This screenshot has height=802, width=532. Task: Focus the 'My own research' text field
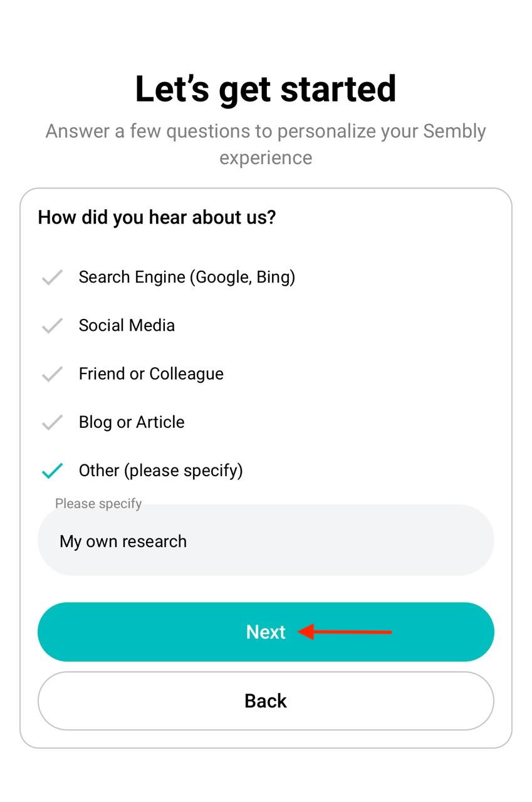click(x=266, y=540)
